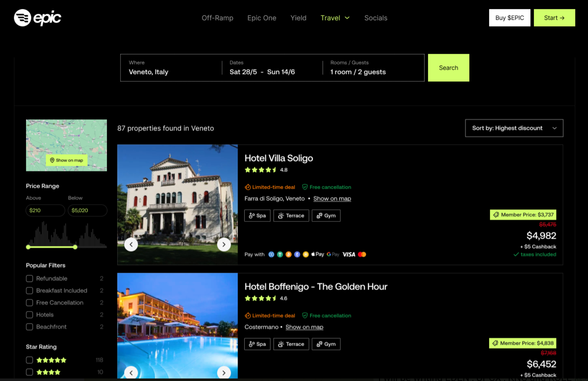
Task: Click the yellow crypto coin payment icon
Action: pos(306,254)
